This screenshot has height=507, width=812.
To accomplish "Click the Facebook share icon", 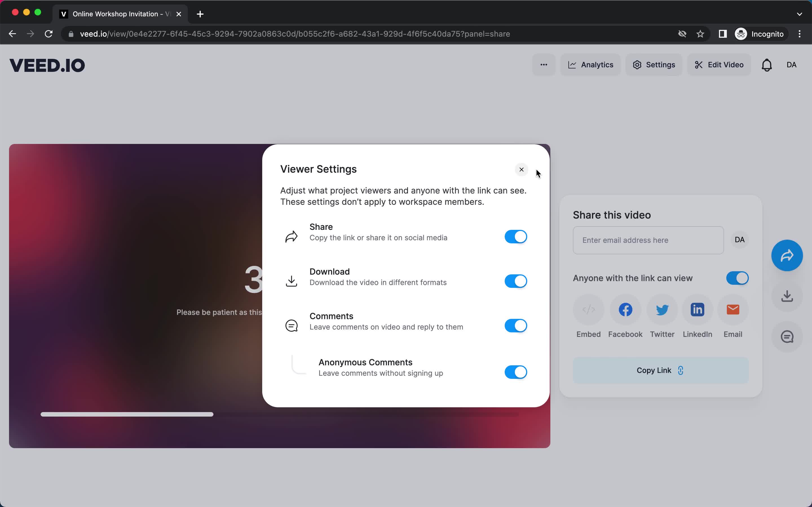I will point(625,309).
